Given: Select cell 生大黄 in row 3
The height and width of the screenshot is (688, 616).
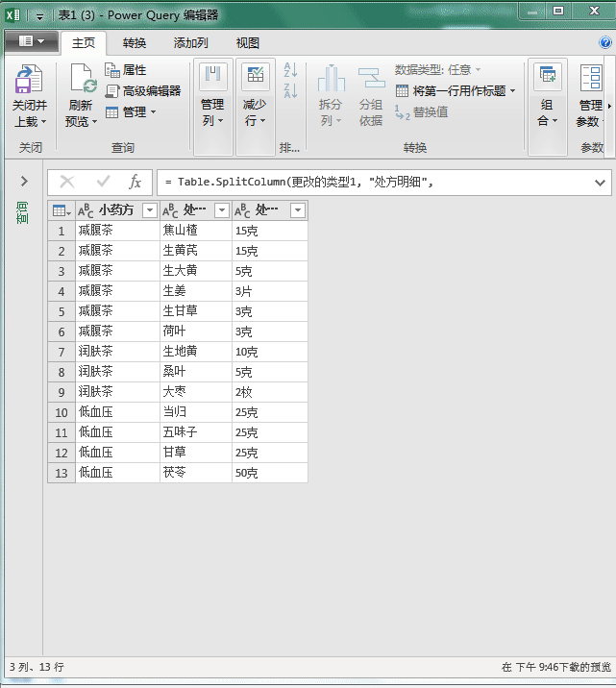Looking at the screenshot, I should (x=196, y=271).
